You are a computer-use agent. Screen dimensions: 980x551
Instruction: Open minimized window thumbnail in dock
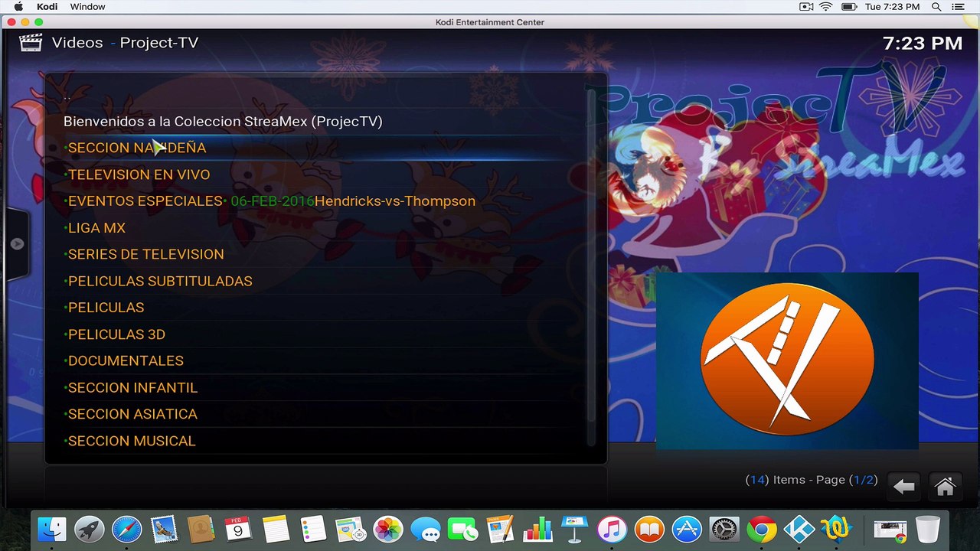[x=890, y=529]
